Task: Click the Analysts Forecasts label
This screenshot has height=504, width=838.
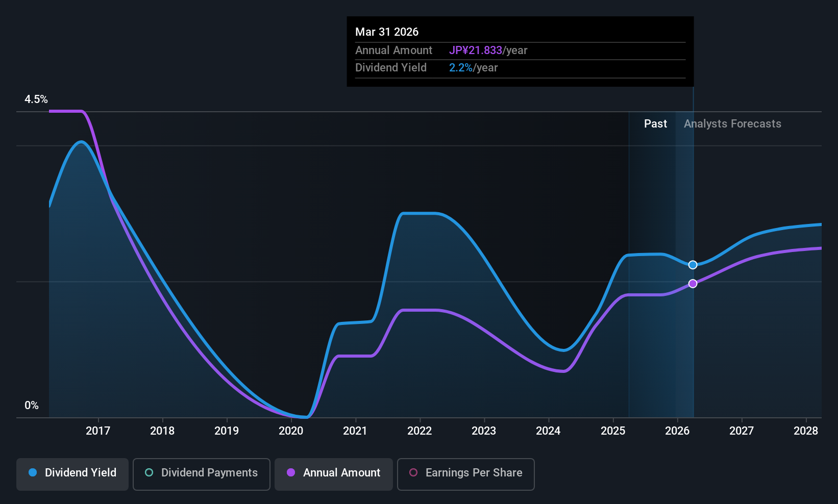Action: pos(732,124)
